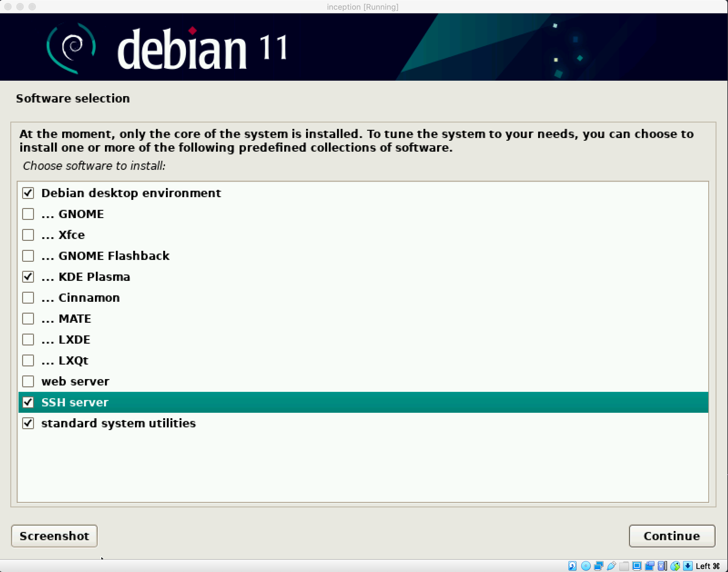Uncheck the SSH server checkbox
The image size is (728, 572).
pos(28,402)
